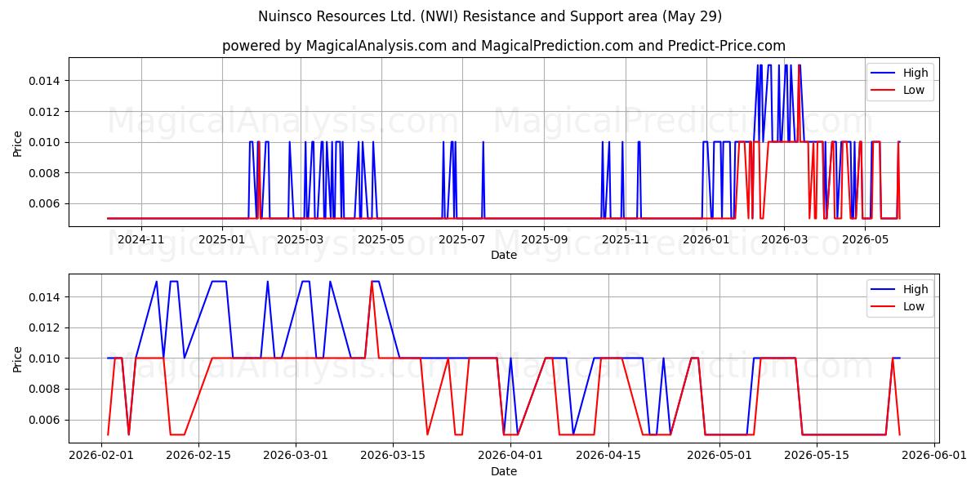Click the '2026-03' tick label on top chart

(784, 239)
